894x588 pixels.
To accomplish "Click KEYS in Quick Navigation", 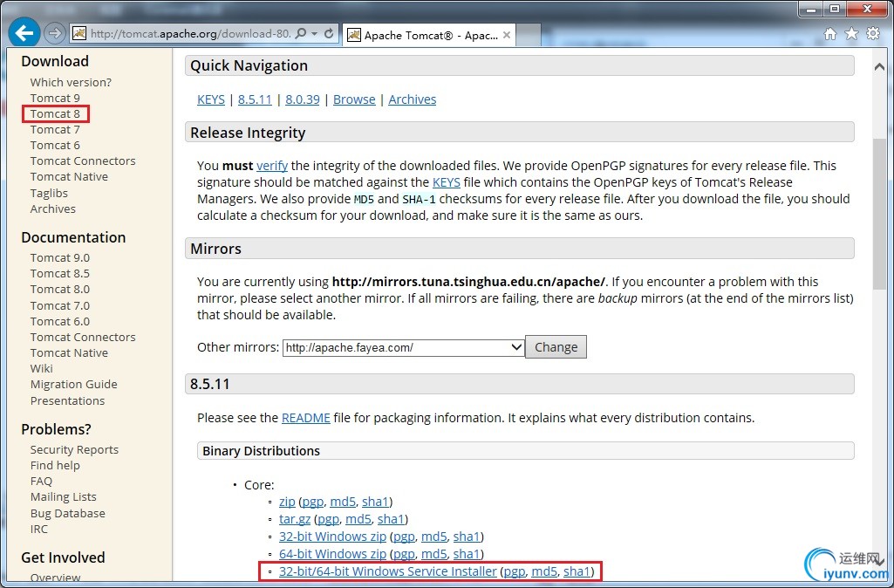I will (x=211, y=99).
